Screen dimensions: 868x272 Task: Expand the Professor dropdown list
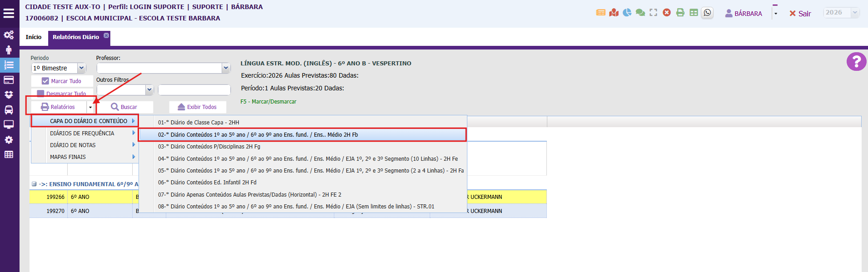[226, 68]
